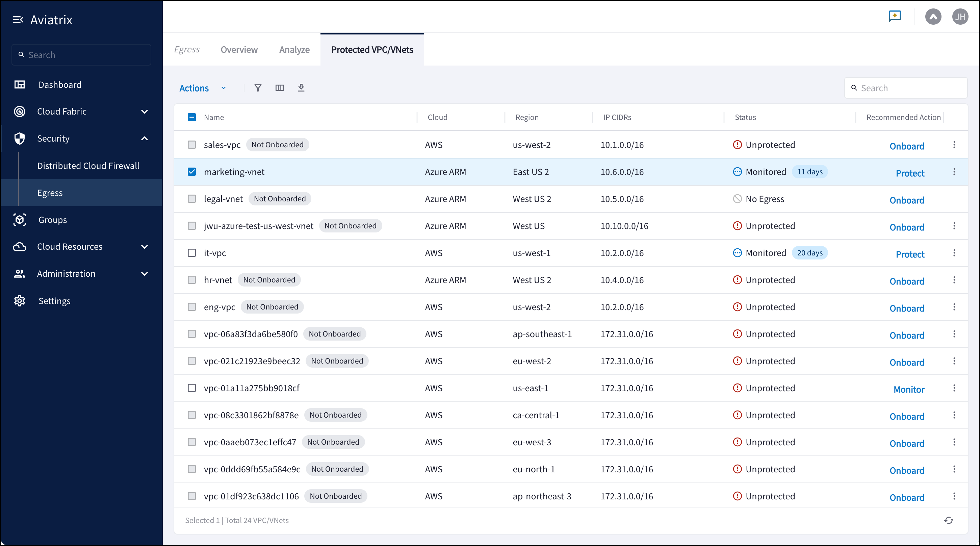
Task: Open the feedback chat icon in top bar
Action: [x=895, y=16]
